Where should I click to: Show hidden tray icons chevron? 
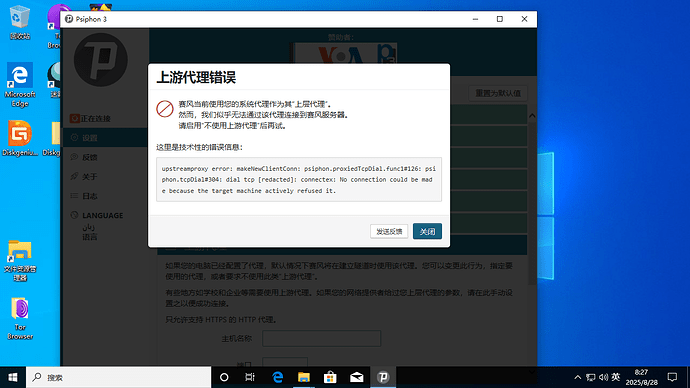tap(578, 377)
